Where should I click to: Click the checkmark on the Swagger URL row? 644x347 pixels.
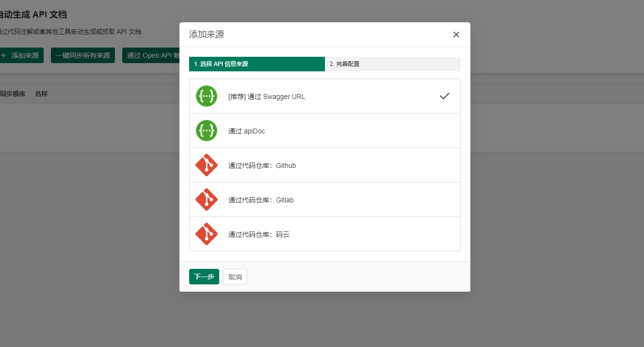coord(445,96)
